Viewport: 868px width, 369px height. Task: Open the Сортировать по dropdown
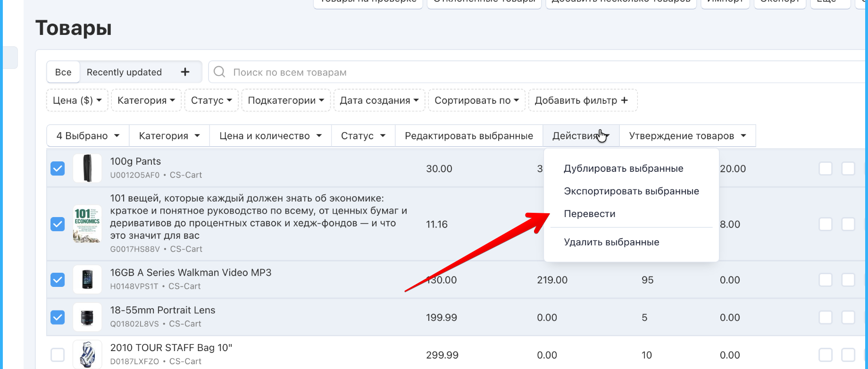[476, 101]
